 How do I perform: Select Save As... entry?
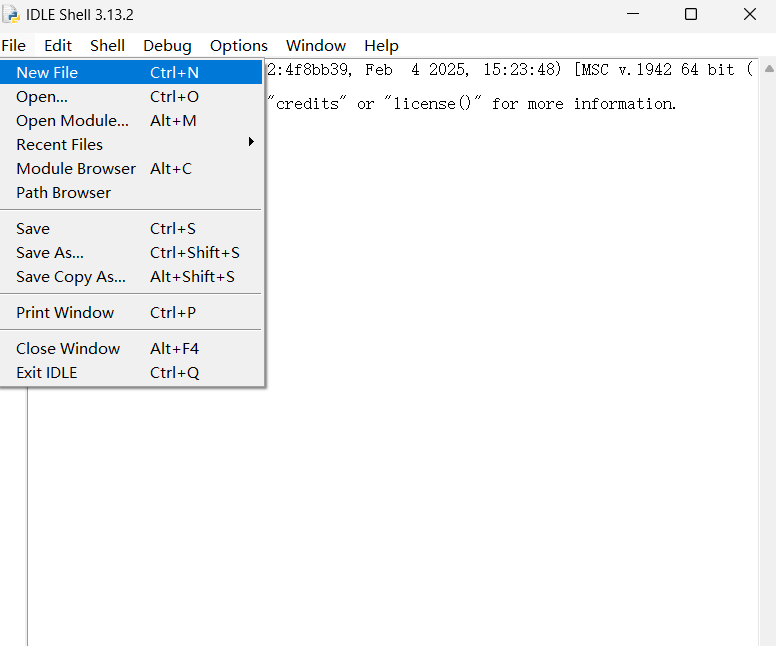[x=131, y=252]
